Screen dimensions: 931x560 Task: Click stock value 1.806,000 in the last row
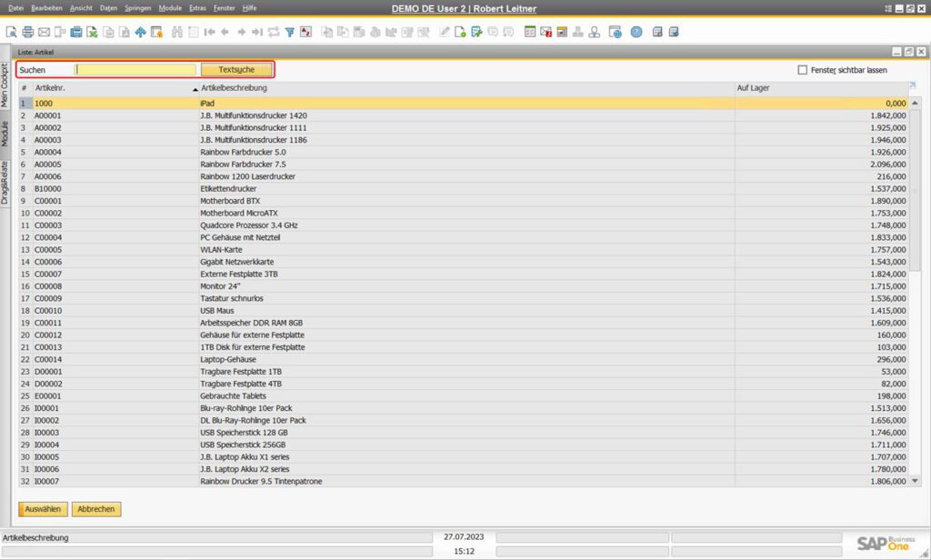(888, 481)
